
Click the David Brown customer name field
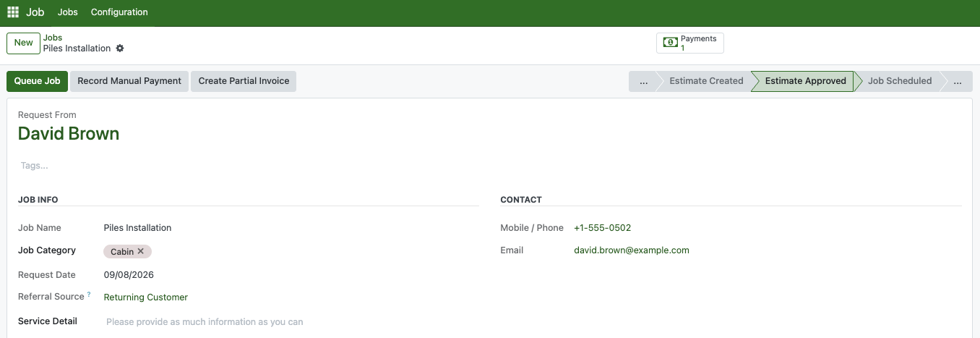pos(69,134)
